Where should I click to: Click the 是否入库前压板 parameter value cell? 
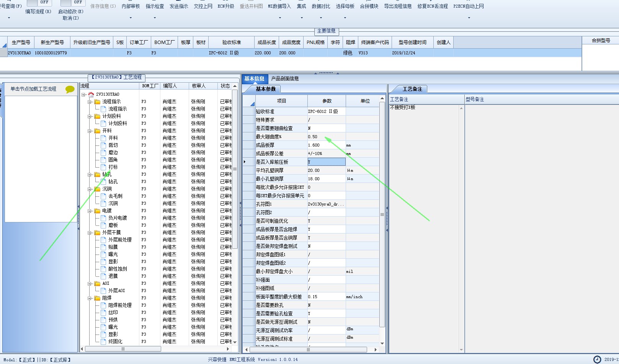tap(327, 162)
